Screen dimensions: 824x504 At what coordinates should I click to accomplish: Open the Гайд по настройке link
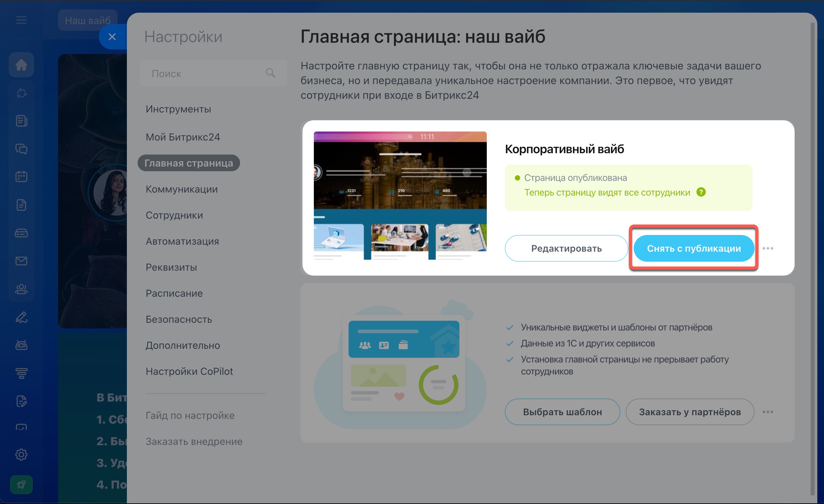(190, 416)
